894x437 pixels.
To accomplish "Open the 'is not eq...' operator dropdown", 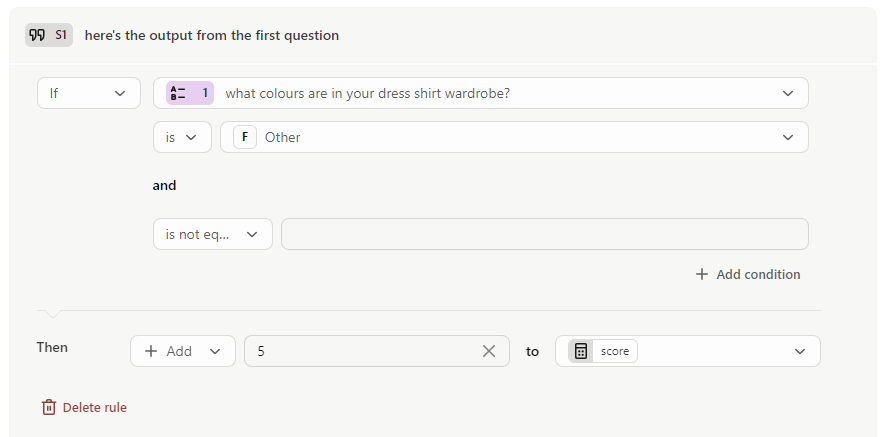I will [x=213, y=234].
